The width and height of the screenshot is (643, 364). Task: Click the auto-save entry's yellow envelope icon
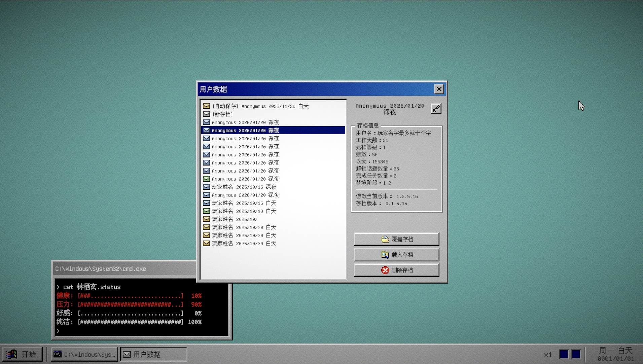(207, 106)
